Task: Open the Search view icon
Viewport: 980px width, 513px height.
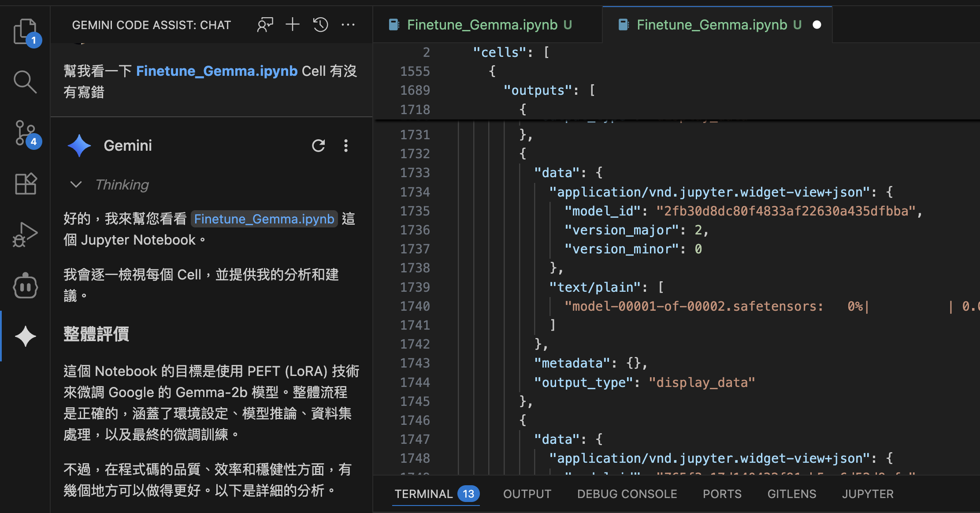Action: [x=25, y=82]
